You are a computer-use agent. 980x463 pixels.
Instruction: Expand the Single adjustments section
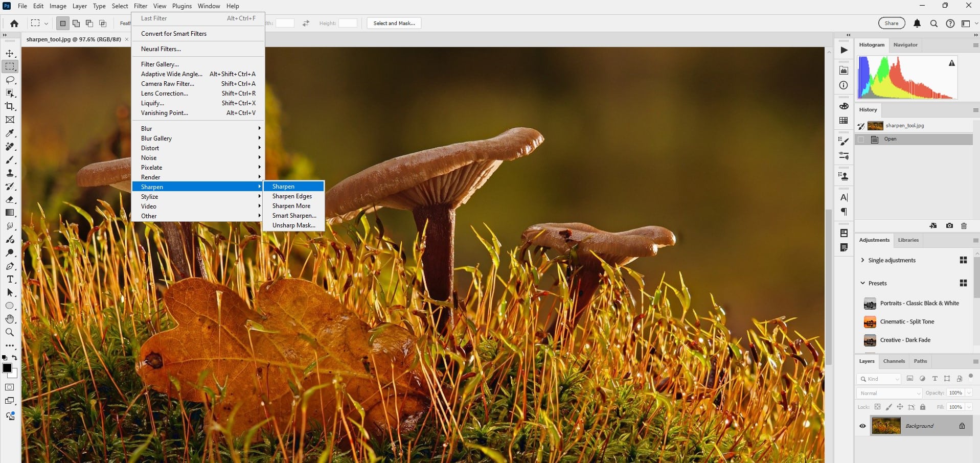click(862, 260)
